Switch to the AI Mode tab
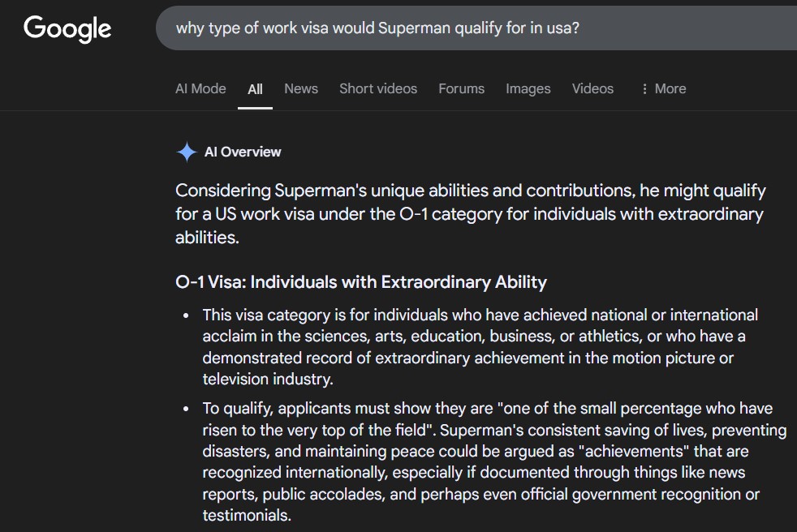 click(x=200, y=89)
